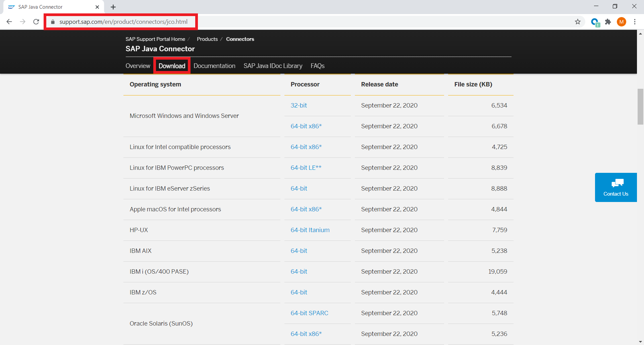Click the site lock security icon
The width and height of the screenshot is (644, 345).
53,22
